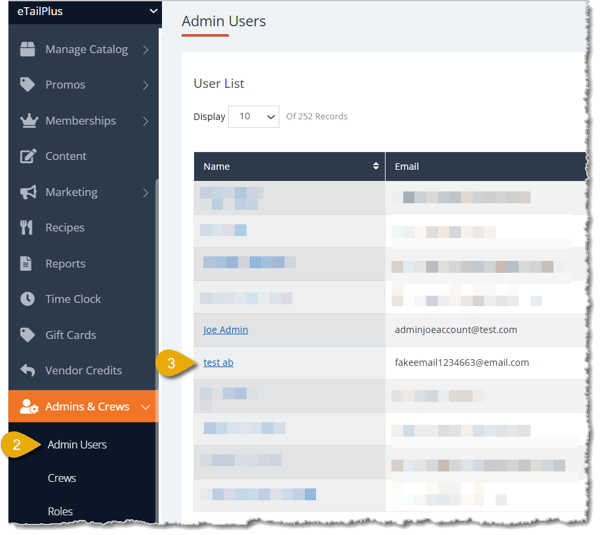Expand the Memberships submenu chevron
Screen dimensions: 600x535
(x=146, y=122)
